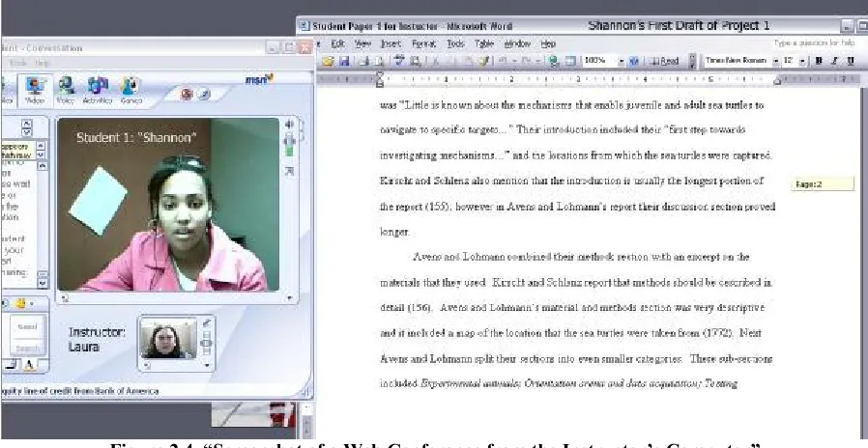Click the Page: 2 tooltip in Word
This screenshot has height=448, width=868.
[823, 184]
